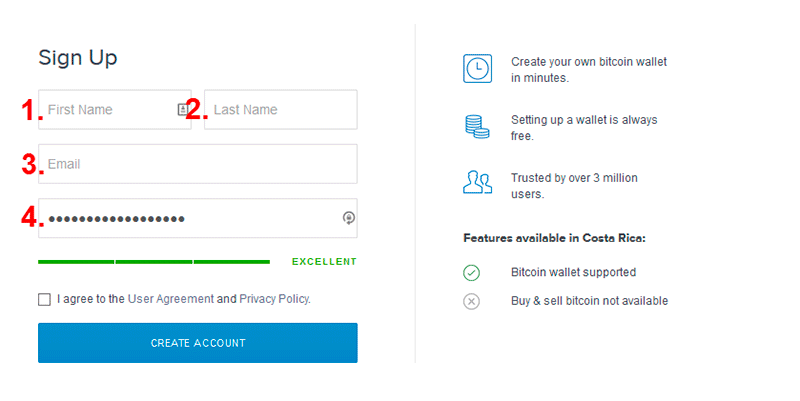800x401 pixels.
Task: Click the Features available in Costa Rica heading
Action: (x=555, y=238)
